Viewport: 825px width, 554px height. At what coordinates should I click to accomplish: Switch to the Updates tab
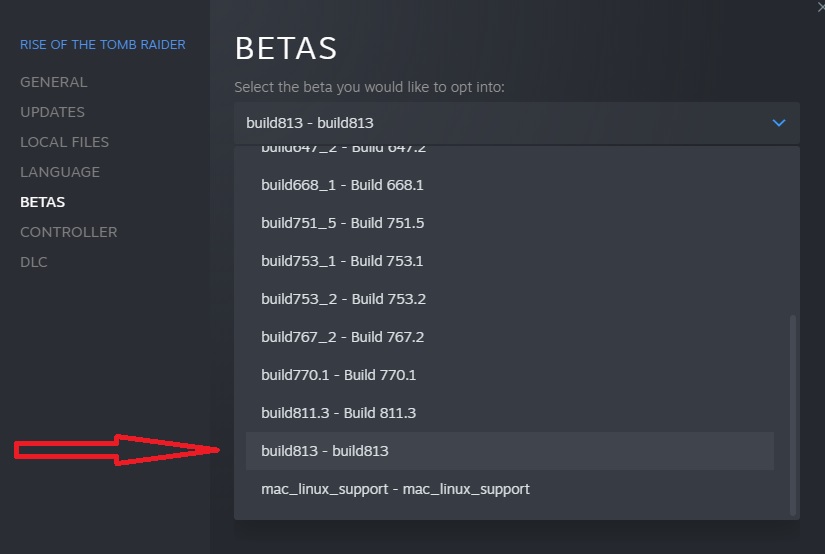pyautogui.click(x=52, y=112)
